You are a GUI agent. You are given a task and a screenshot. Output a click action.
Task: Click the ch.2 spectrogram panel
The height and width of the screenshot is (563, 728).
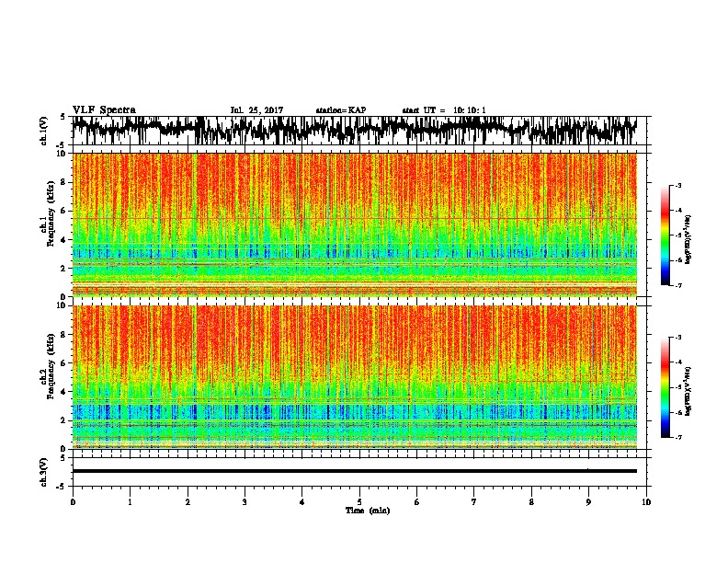[x=355, y=377]
